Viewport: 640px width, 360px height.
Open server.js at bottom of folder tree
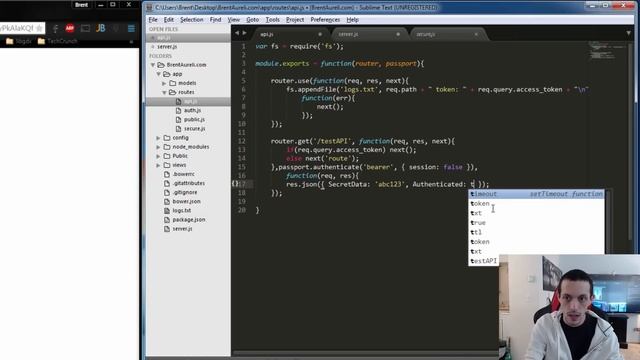click(x=182, y=229)
